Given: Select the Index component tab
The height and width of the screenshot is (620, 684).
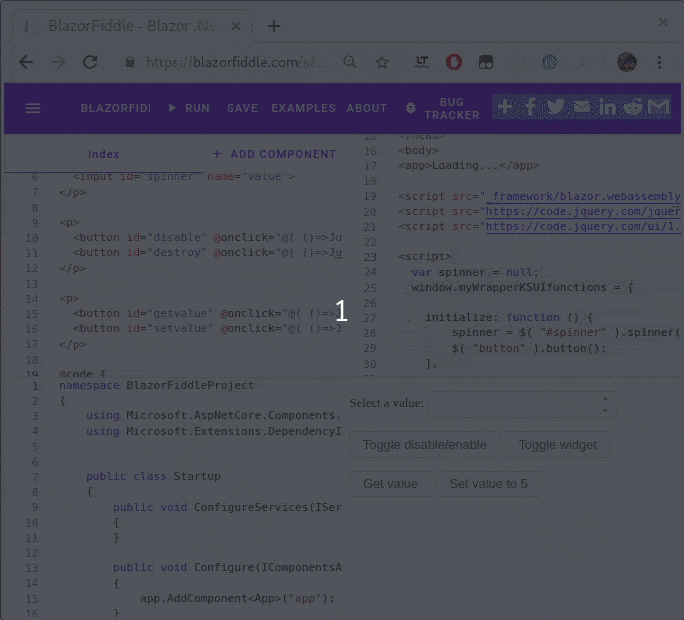Looking at the screenshot, I should click(x=104, y=154).
